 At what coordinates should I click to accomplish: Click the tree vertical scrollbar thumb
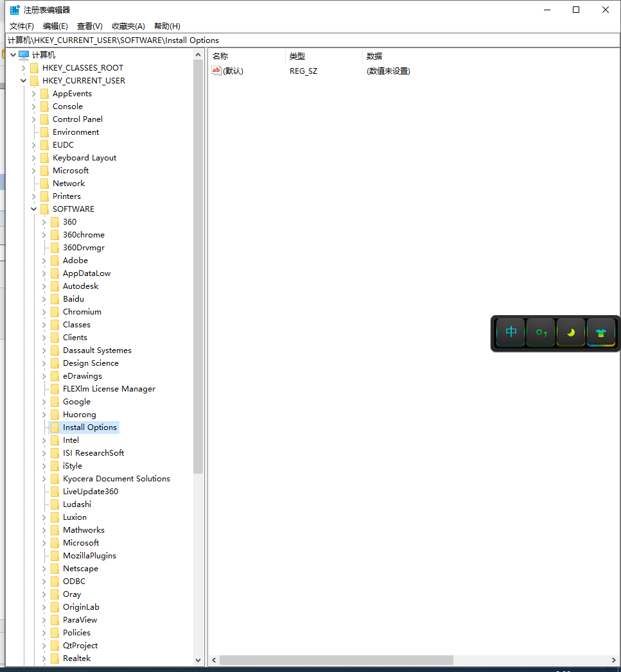tap(198, 266)
